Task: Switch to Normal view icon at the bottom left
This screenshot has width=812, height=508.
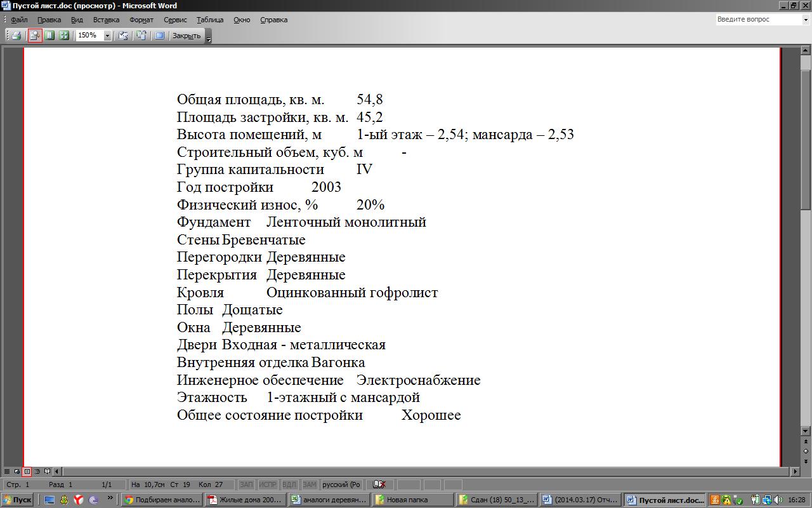Action: pos(7,471)
